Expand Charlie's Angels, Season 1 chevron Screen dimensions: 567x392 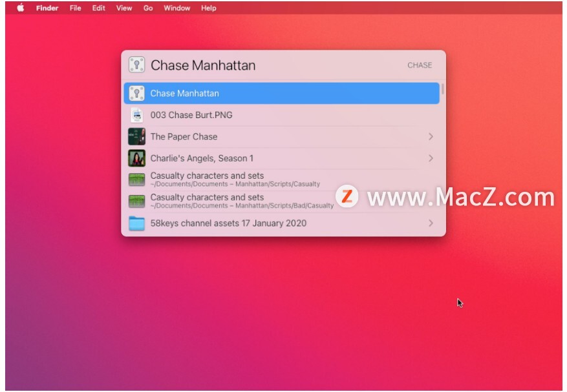click(431, 158)
